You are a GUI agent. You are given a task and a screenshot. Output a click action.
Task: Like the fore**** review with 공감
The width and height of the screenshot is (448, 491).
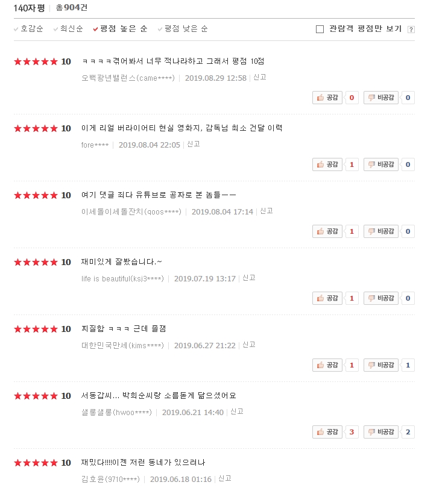coord(327,164)
